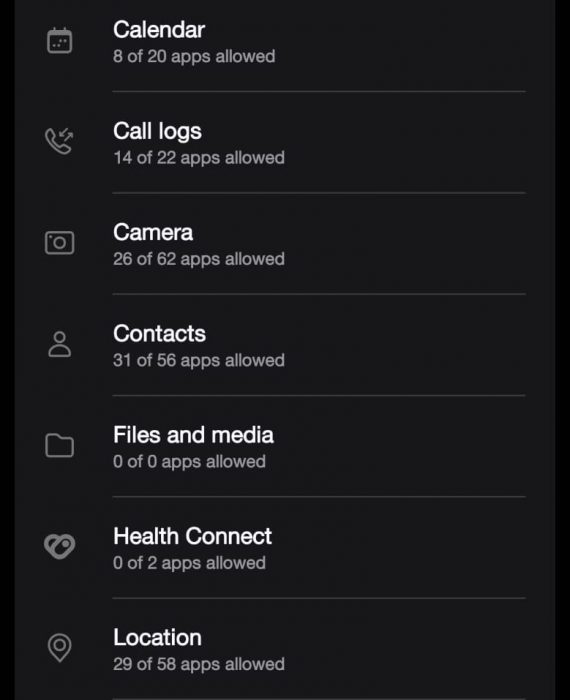Screen dimensions: 570x700
Task: View '14 of 22 apps allowed' for Call logs
Action: (199, 158)
